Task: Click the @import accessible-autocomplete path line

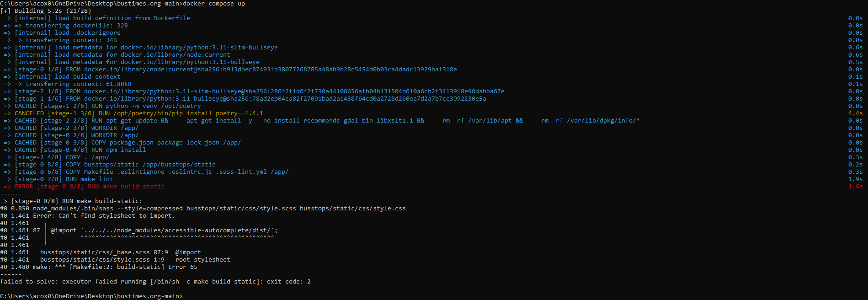Action: pyautogui.click(x=164, y=230)
